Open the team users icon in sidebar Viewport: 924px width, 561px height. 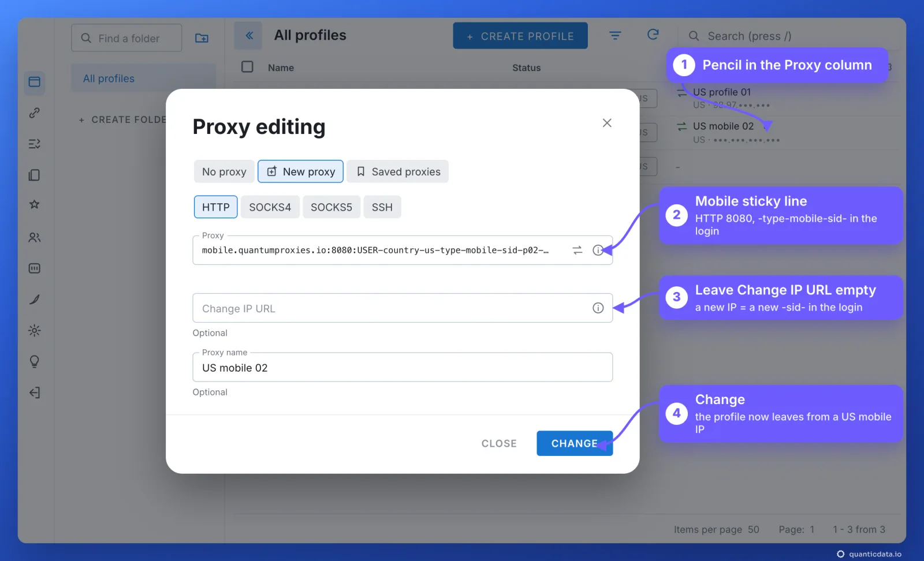(35, 237)
